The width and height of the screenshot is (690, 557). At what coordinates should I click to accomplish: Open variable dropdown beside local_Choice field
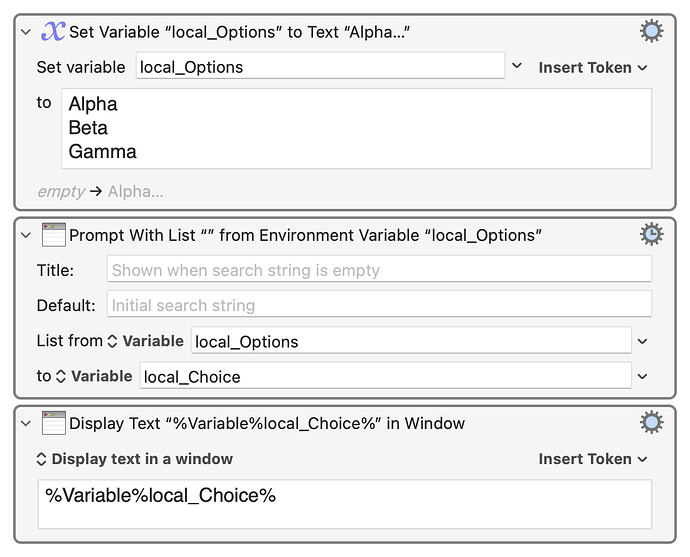(642, 376)
